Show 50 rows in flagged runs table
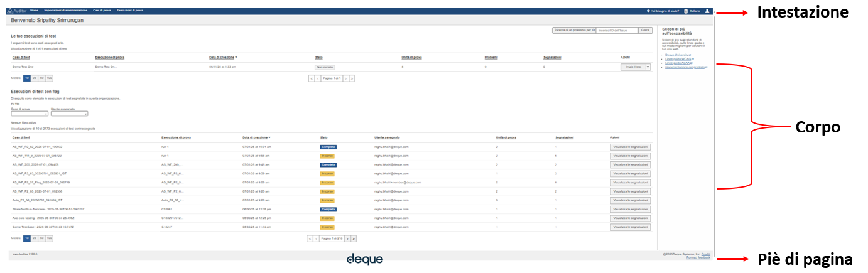The width and height of the screenshot is (868, 273). pos(41,238)
